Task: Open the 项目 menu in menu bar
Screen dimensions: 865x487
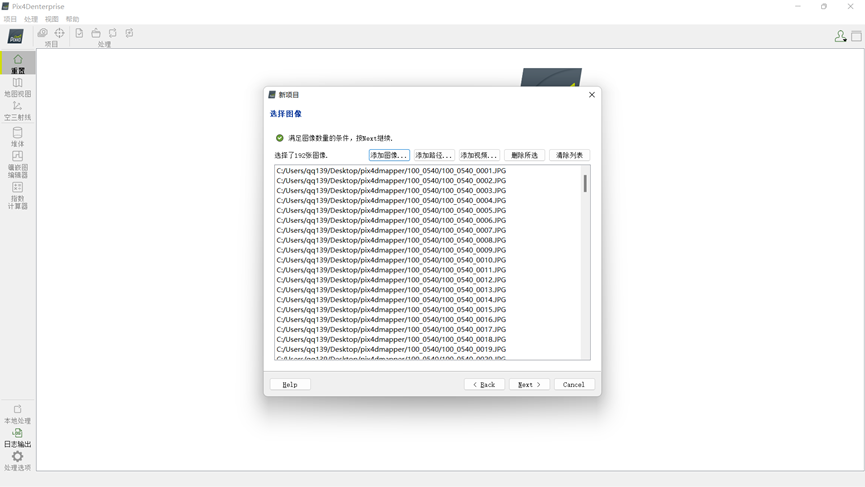Action: coord(10,19)
